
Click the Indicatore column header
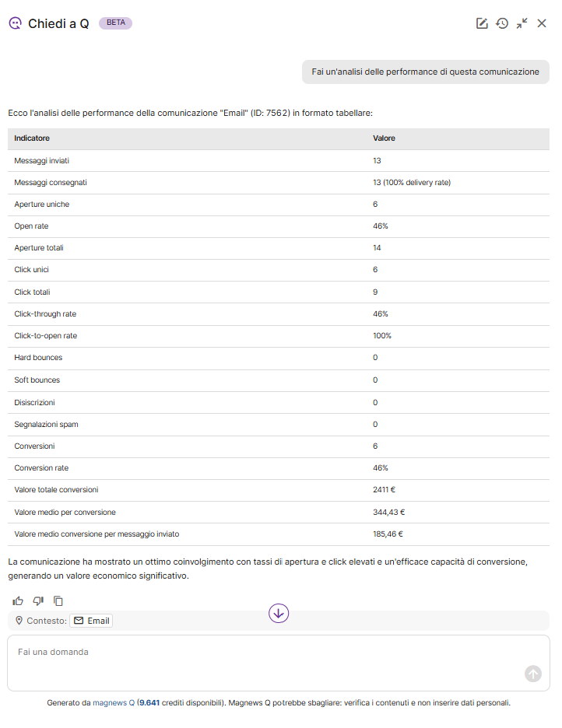coord(32,138)
